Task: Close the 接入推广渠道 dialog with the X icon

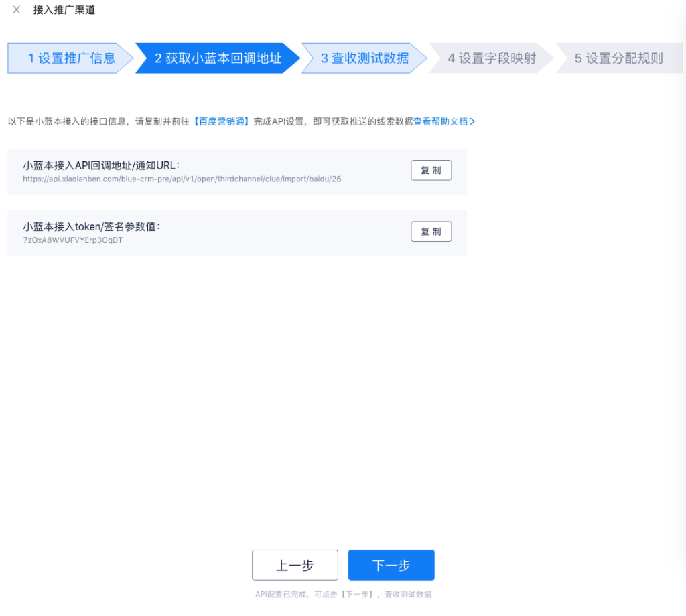Action: coord(17,10)
